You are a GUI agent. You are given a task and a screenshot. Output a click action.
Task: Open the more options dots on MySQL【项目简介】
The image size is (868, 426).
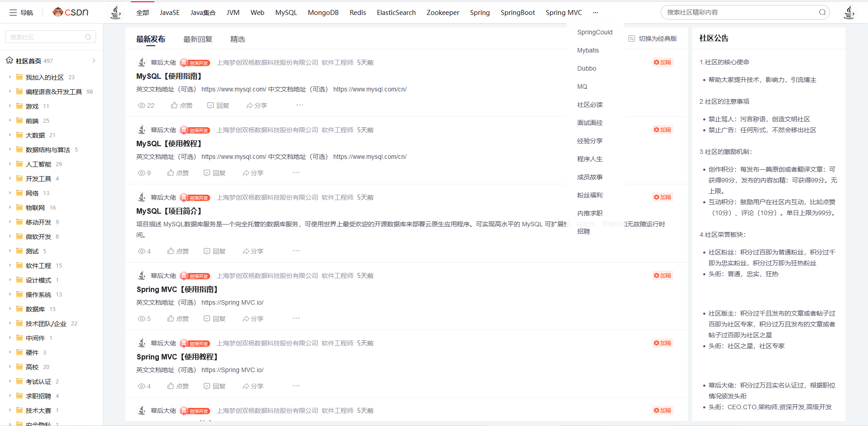pyautogui.click(x=296, y=250)
